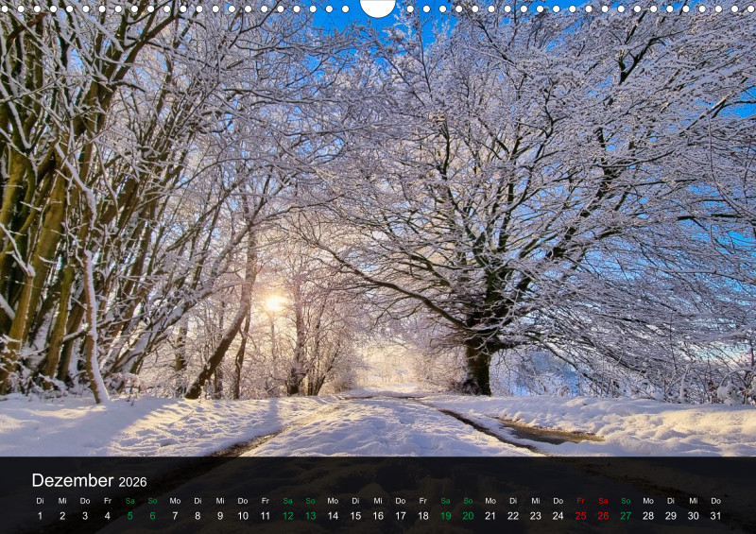Select red holiday date 26
Image resolution: width=756 pixels, height=534 pixels.
click(603, 516)
